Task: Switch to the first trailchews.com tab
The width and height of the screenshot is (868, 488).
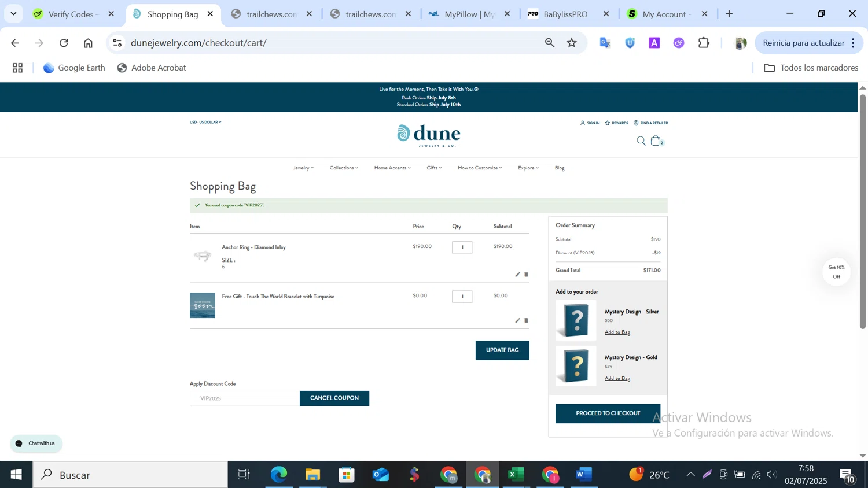Action: tap(271, 14)
